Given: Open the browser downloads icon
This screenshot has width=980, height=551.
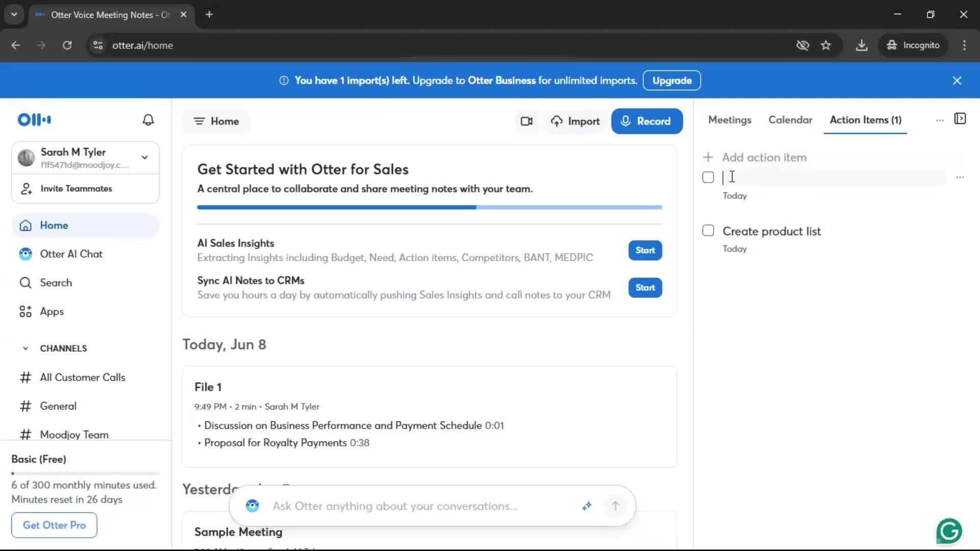Looking at the screenshot, I should pyautogui.click(x=862, y=45).
